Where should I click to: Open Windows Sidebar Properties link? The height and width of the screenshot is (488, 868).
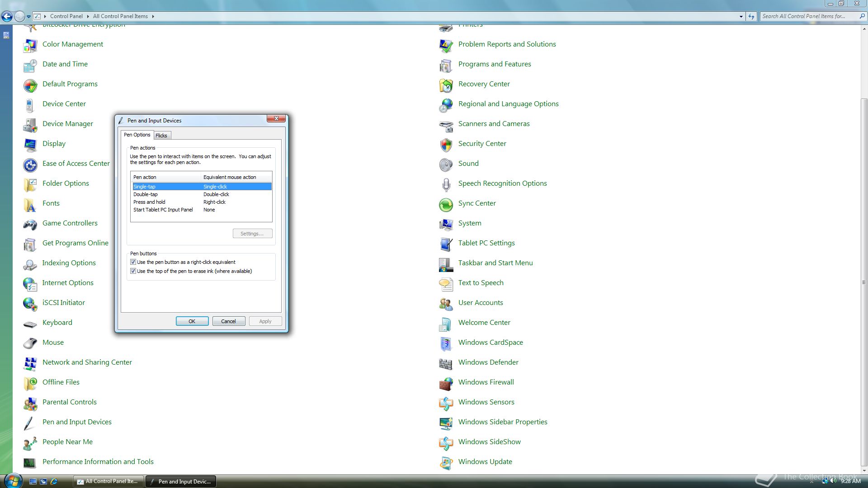point(503,422)
